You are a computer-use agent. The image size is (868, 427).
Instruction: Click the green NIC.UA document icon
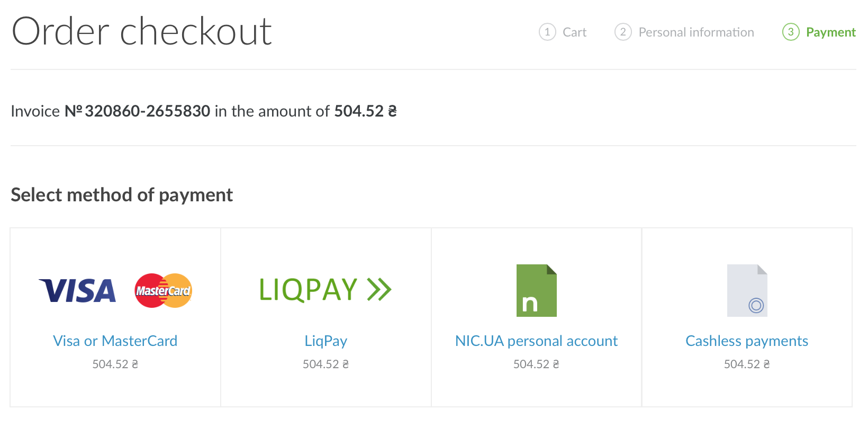tap(536, 290)
